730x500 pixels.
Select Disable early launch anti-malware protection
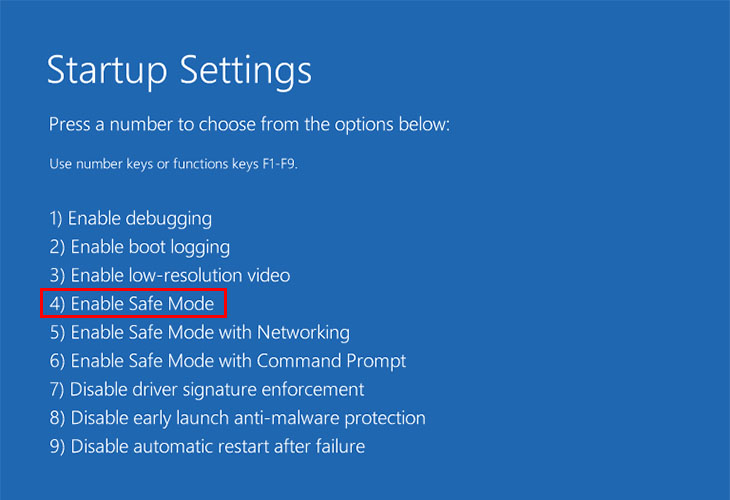pos(237,419)
